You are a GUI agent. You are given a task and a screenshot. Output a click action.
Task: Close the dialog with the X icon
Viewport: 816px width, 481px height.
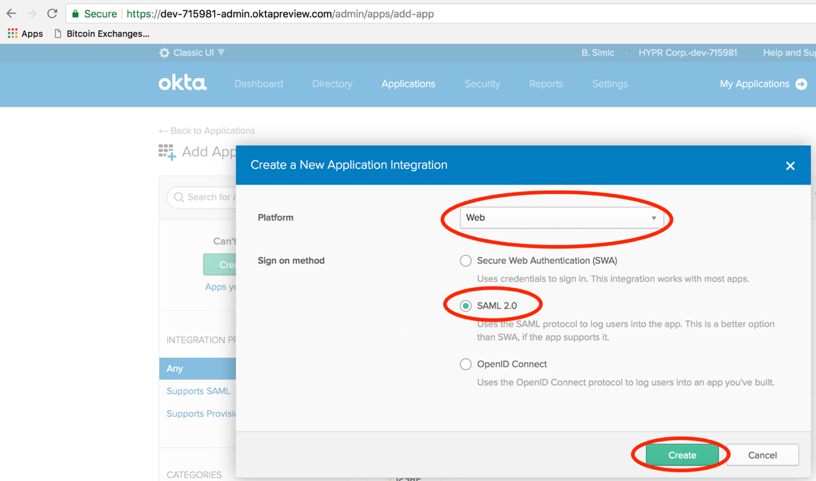click(x=790, y=166)
